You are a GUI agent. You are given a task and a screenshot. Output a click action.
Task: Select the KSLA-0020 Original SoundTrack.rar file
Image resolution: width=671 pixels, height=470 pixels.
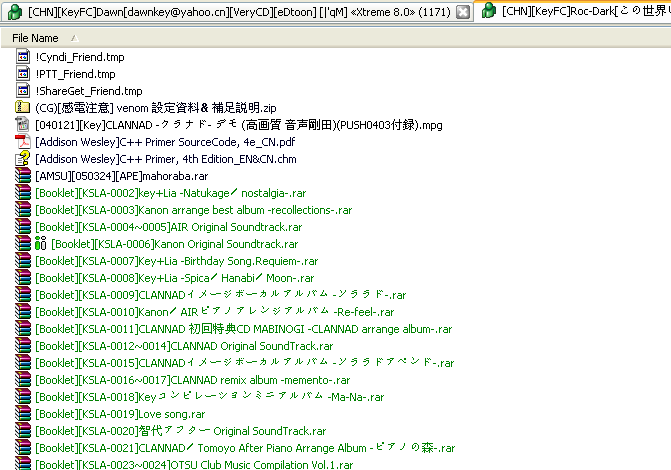[x=181, y=431]
